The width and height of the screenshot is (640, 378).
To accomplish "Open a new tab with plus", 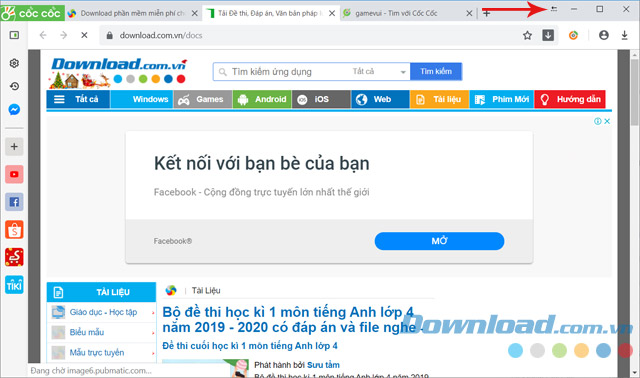I will (x=487, y=13).
